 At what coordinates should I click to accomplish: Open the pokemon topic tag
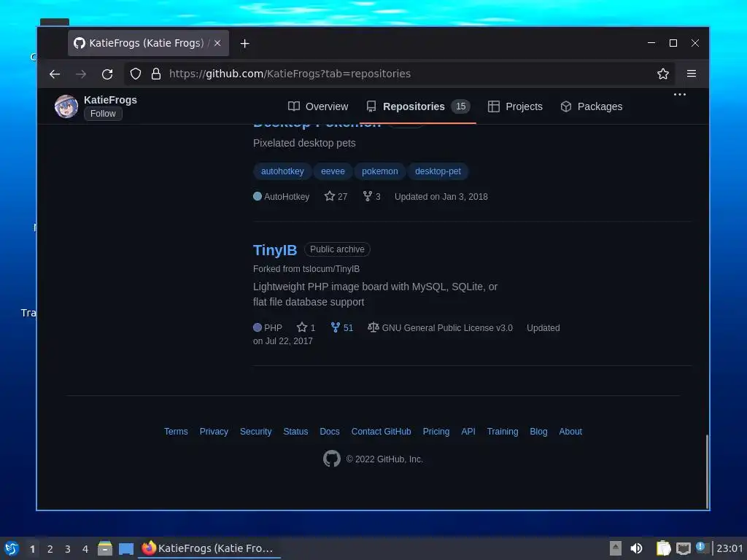(379, 171)
